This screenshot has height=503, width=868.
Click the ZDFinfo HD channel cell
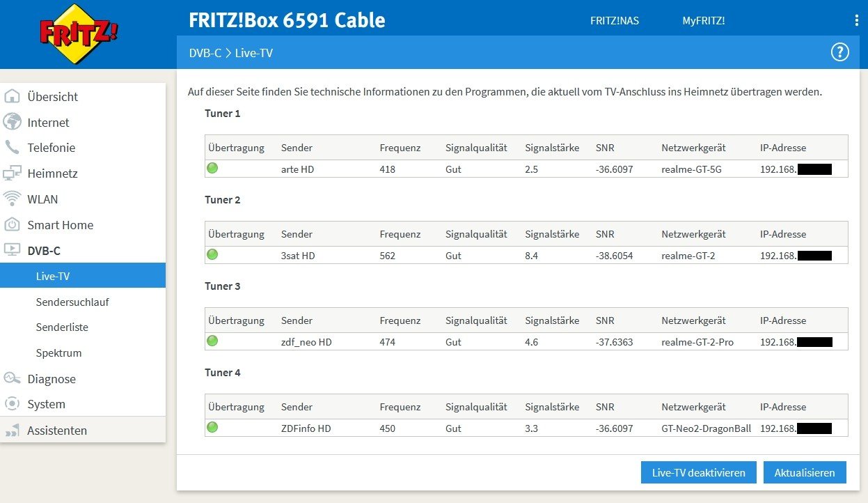pos(306,428)
